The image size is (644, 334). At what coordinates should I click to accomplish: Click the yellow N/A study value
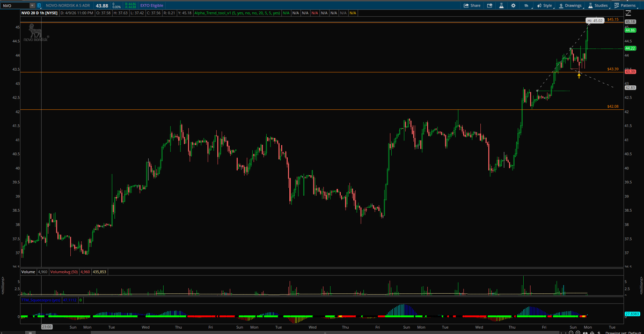coord(353,12)
